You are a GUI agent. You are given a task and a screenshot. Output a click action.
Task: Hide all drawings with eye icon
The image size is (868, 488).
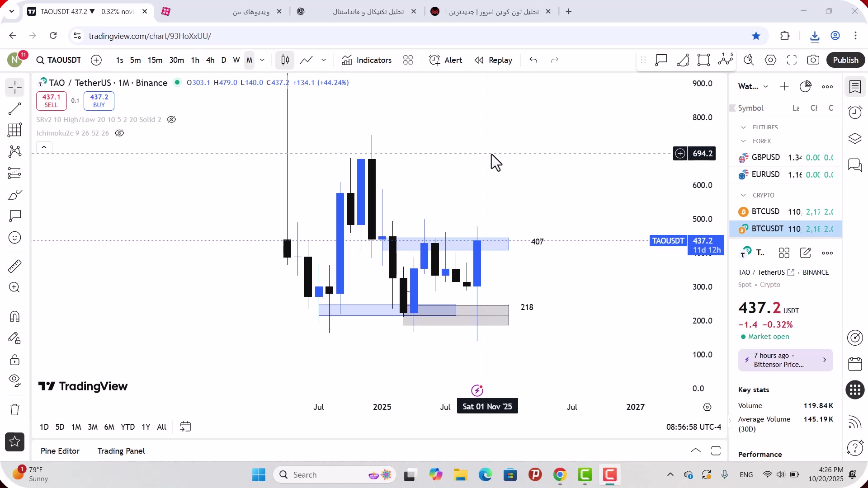(14, 381)
